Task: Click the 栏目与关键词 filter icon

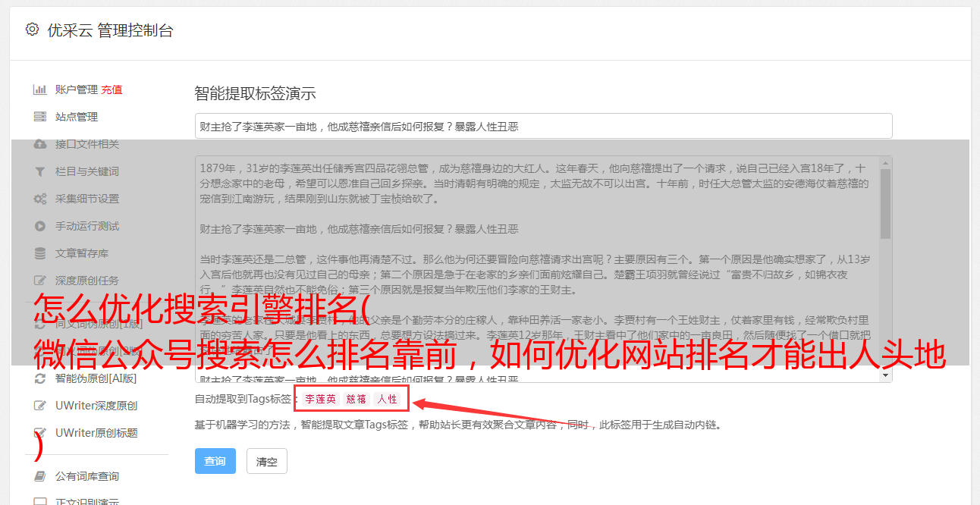Action: [40, 171]
